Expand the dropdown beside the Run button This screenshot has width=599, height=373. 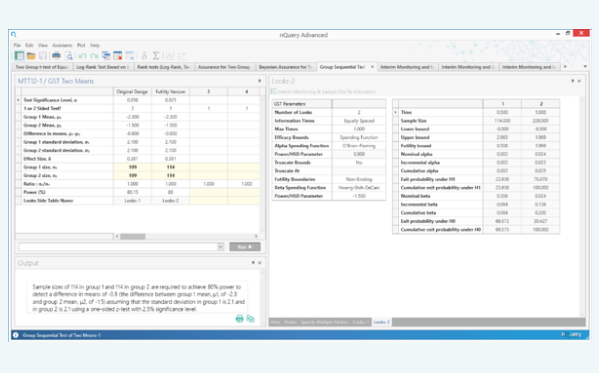click(x=220, y=247)
